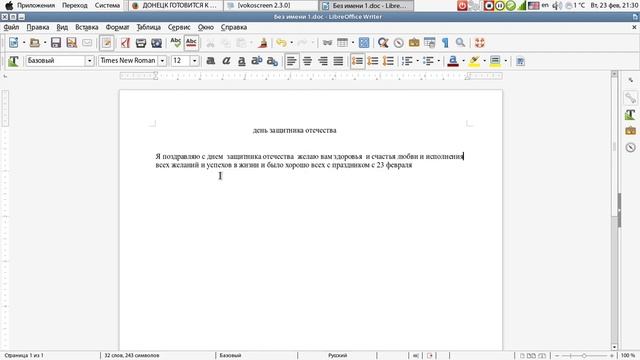Screen dimensions: 640x360
Task: Toggle superscript formatting
Action: coord(257,61)
